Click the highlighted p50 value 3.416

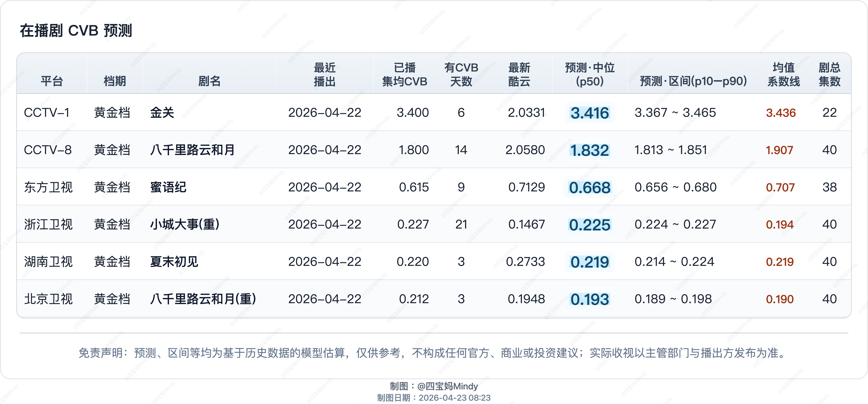[x=589, y=113]
